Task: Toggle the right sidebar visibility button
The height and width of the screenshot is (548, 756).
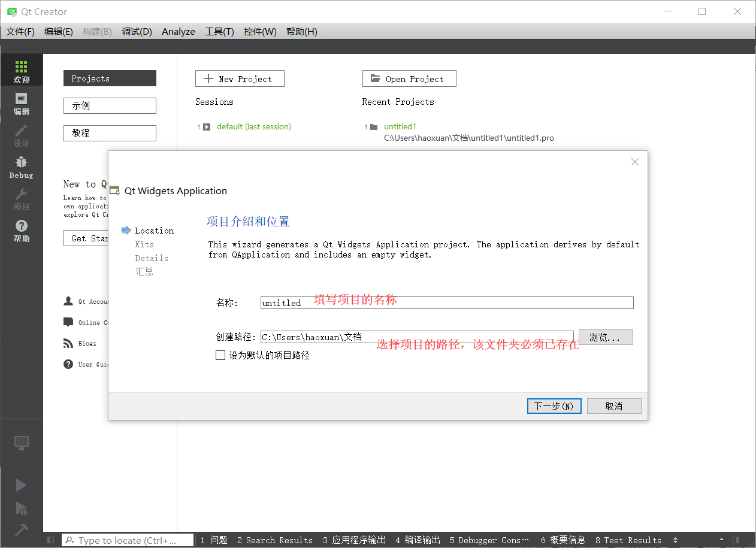Action: click(x=736, y=540)
